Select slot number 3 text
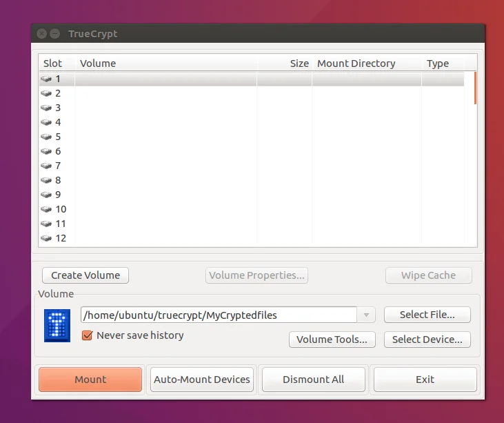Screen dimensions: 504x423 [x=58, y=108]
